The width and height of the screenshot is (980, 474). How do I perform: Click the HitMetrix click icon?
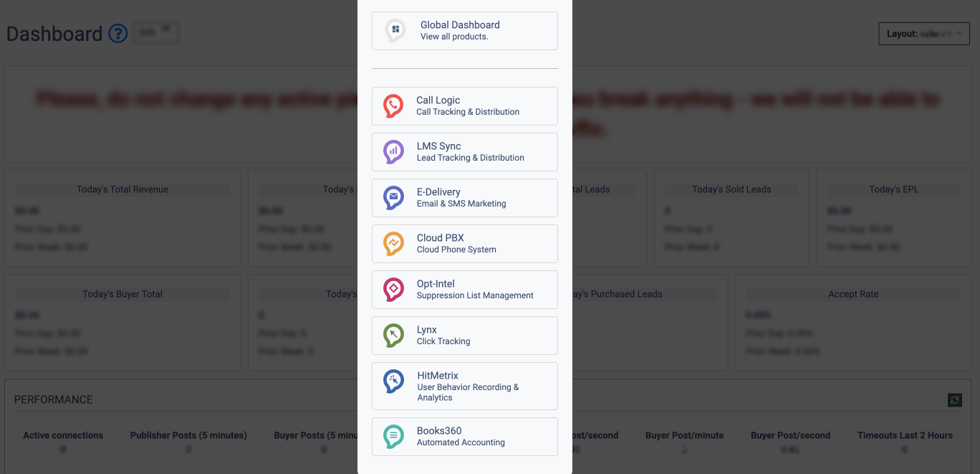tap(393, 381)
